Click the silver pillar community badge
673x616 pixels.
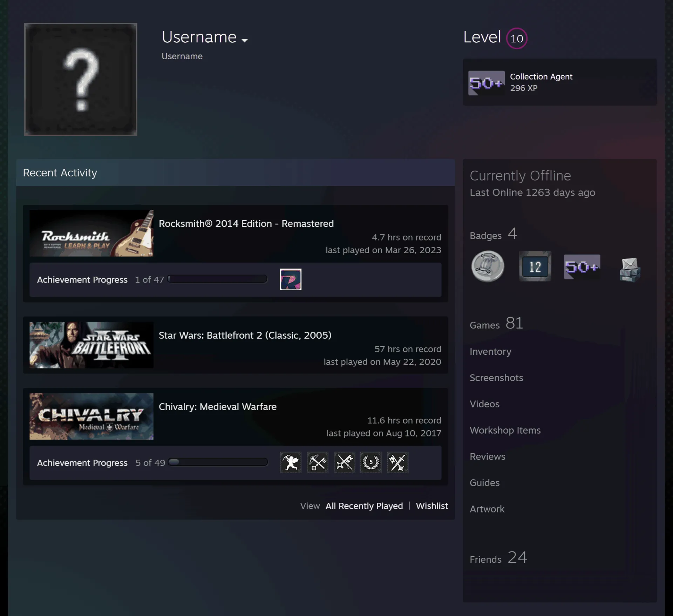(488, 266)
